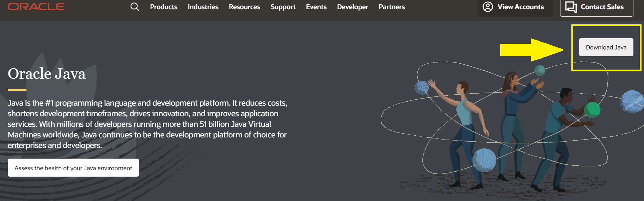Image resolution: width=644 pixels, height=201 pixels.
Task: Open the Events menu
Action: point(316,7)
